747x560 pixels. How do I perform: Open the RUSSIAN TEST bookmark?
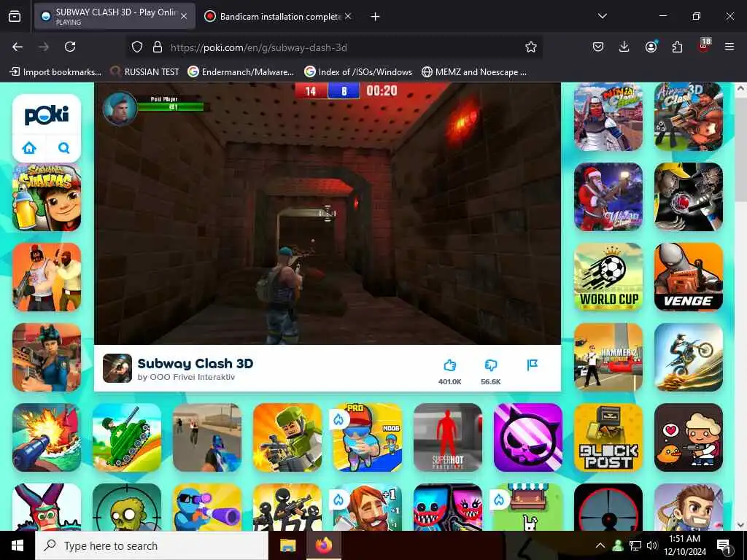coord(144,72)
